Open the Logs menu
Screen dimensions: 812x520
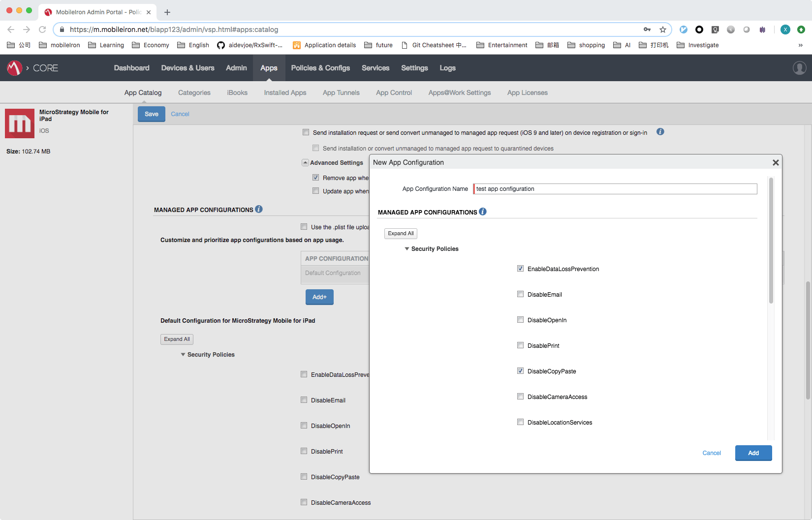448,68
